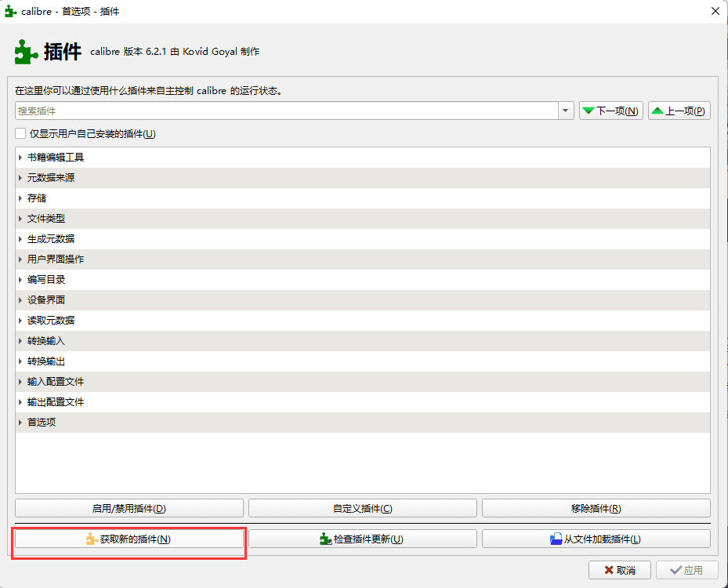Viewport: 728px width, 588px height.
Task: Click the 启用/禁用插件 button
Action: [129, 509]
